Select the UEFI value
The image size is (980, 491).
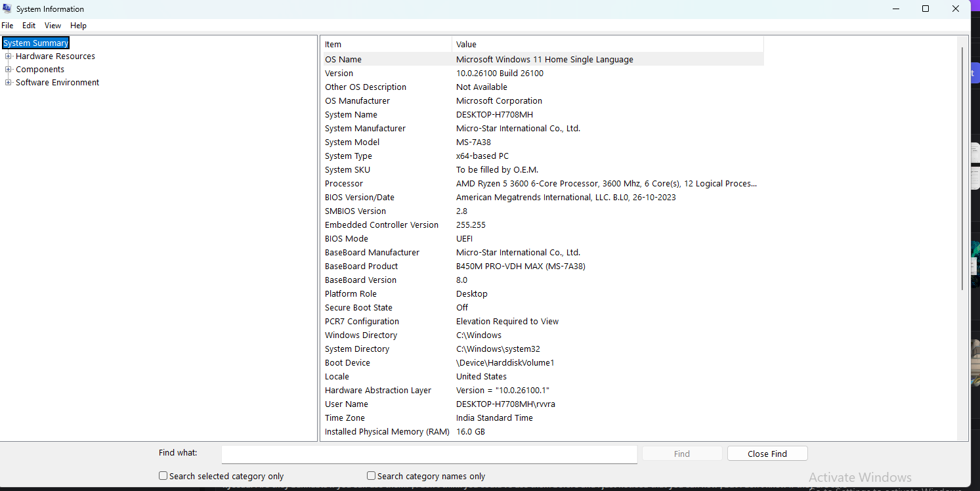pyautogui.click(x=464, y=239)
